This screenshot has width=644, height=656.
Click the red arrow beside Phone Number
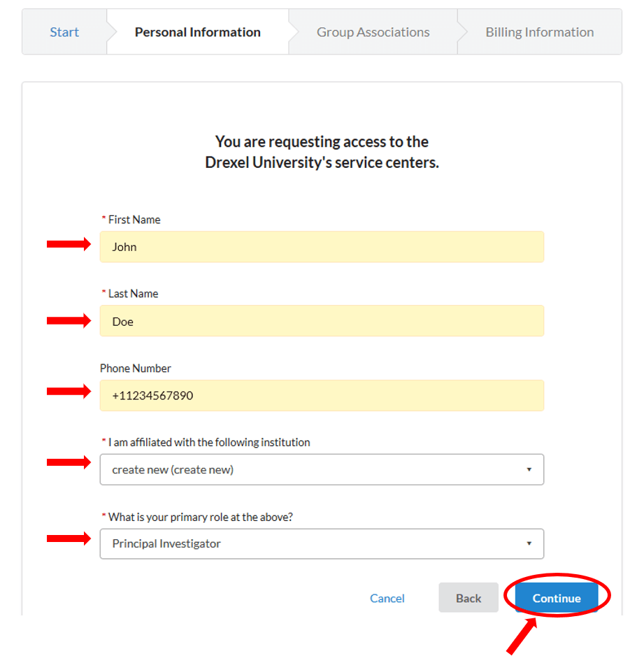[69, 391]
